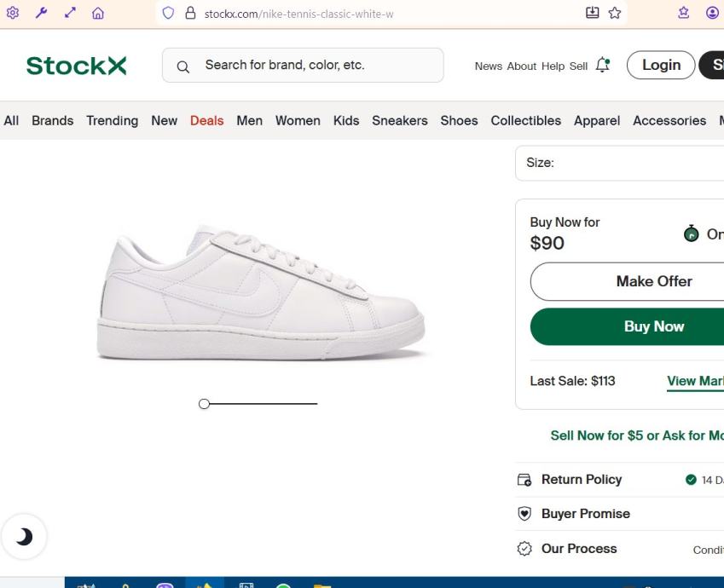This screenshot has height=588, width=724.
Task: Open the Deals category
Action: [206, 120]
